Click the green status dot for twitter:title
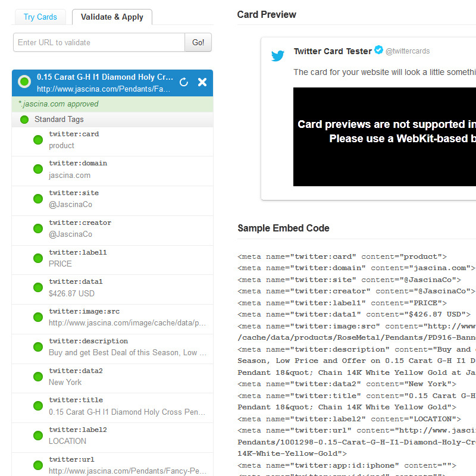 coord(38,406)
